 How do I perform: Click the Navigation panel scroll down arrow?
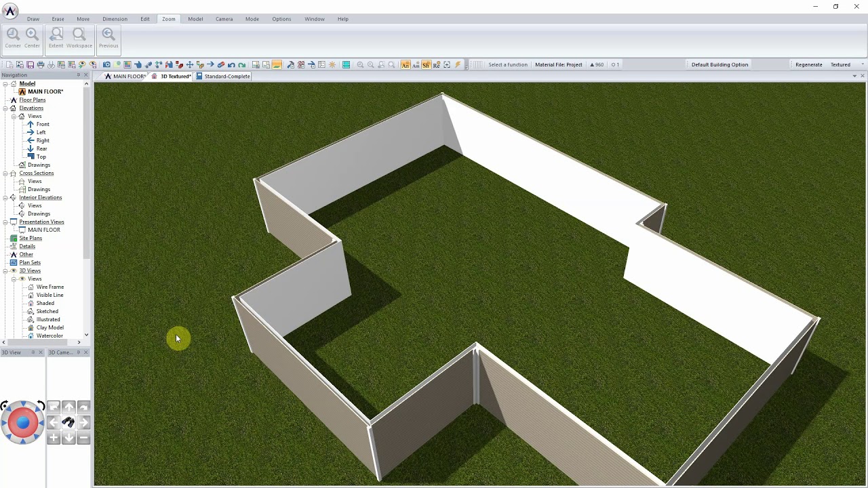point(86,335)
